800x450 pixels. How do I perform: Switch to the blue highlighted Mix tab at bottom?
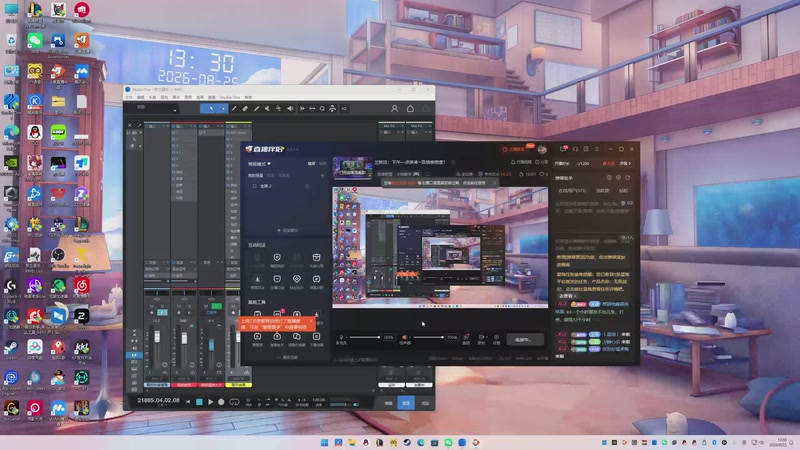coord(406,403)
